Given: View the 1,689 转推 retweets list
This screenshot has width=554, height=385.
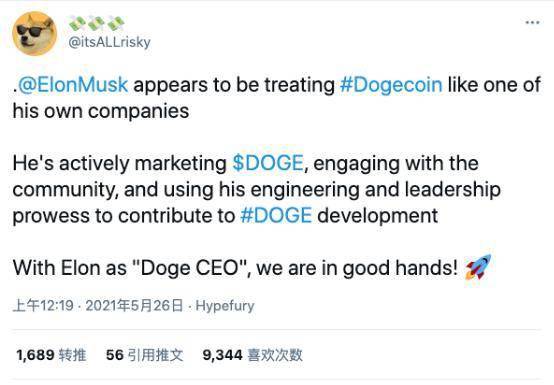Looking at the screenshot, I should click(x=51, y=355).
